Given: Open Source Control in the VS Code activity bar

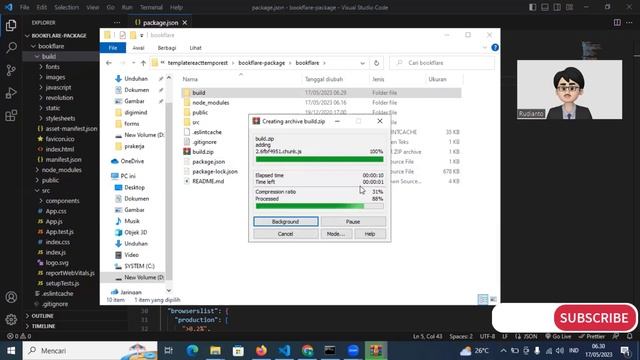Looking at the screenshot, I should click(11, 70).
